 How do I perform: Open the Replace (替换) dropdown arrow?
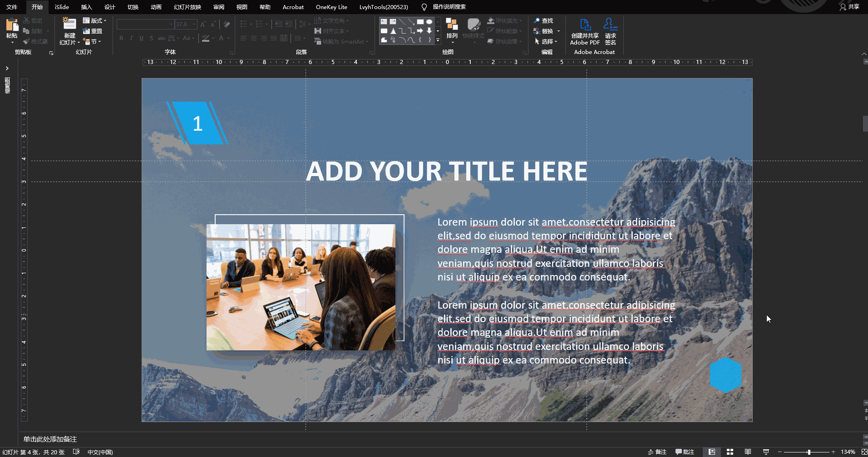point(558,31)
